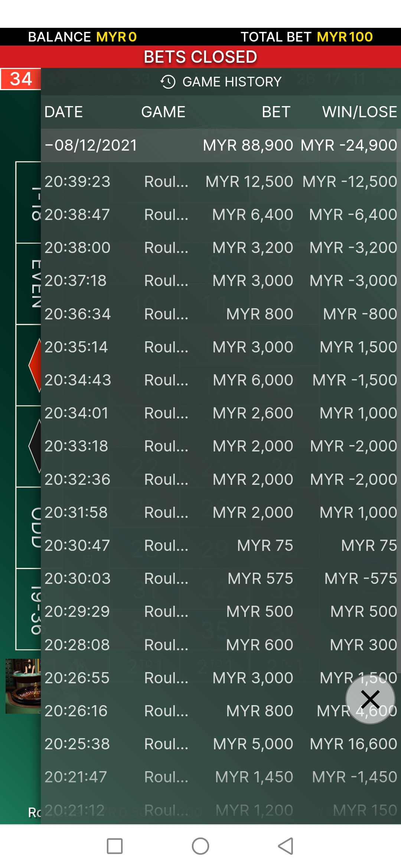Screen dimensions: 401x868
Task: Open the 20:39:23 roulette round entry
Action: point(221,182)
